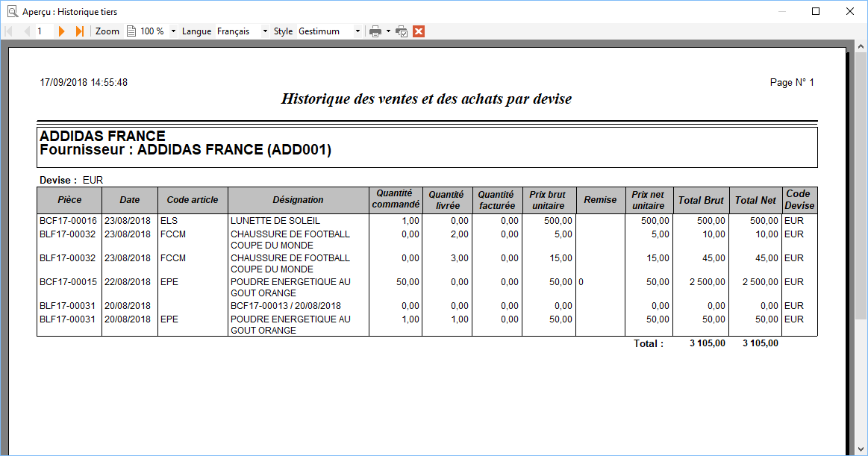The image size is (868, 456).
Task: Close the preview with the red X icon
Action: 419,31
